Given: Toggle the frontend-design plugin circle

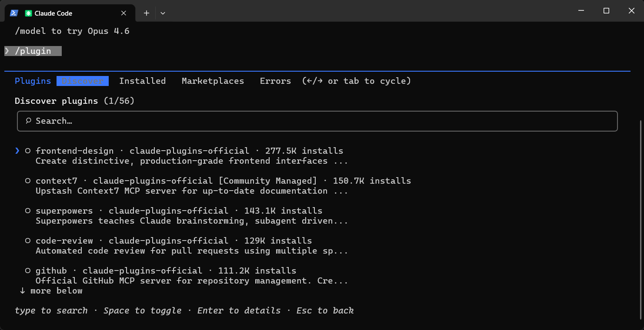Looking at the screenshot, I should pos(28,151).
